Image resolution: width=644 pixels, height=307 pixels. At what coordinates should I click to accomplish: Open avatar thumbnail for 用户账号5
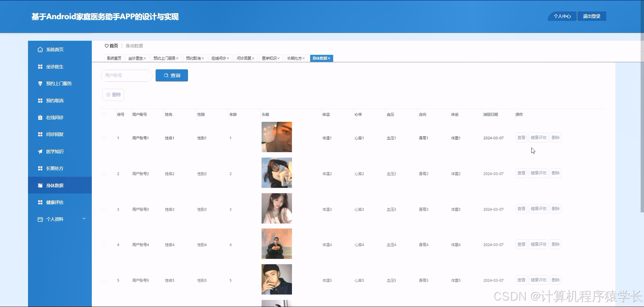[x=277, y=279]
